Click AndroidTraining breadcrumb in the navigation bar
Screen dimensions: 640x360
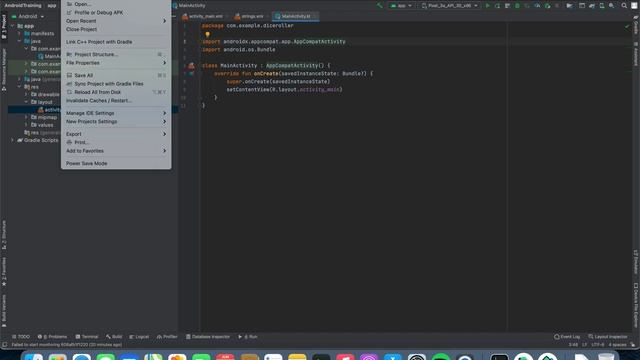coord(23,6)
